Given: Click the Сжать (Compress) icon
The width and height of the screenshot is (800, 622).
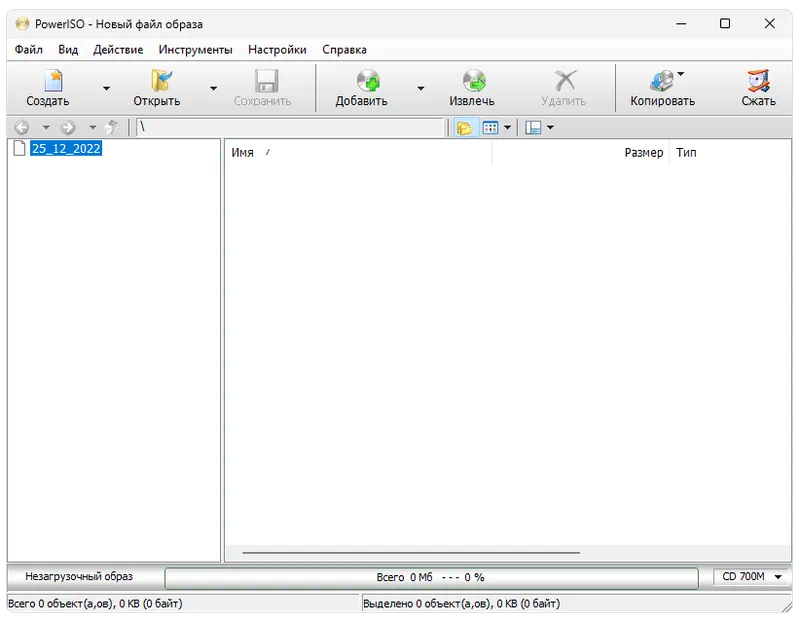Looking at the screenshot, I should tap(759, 81).
